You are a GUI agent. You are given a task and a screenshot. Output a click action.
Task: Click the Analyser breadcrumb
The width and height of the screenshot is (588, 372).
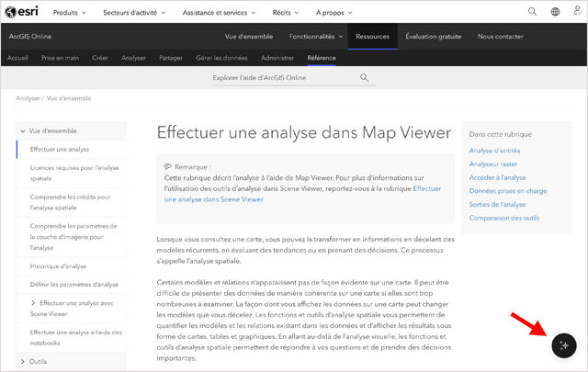28,98
